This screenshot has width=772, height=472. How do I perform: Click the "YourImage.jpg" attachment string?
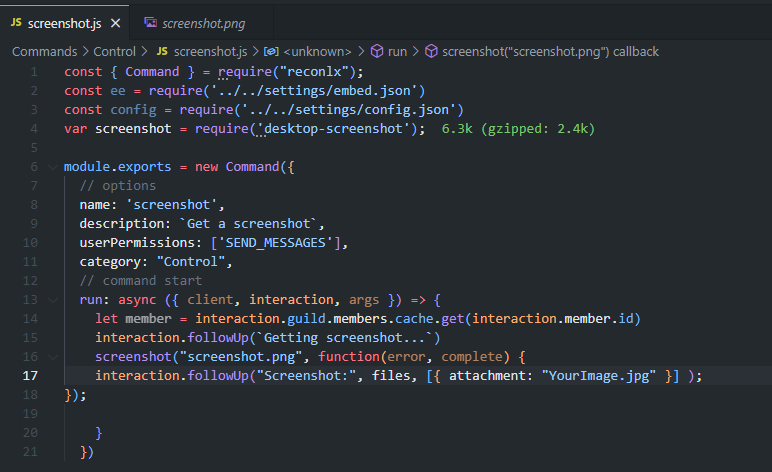[599, 376]
